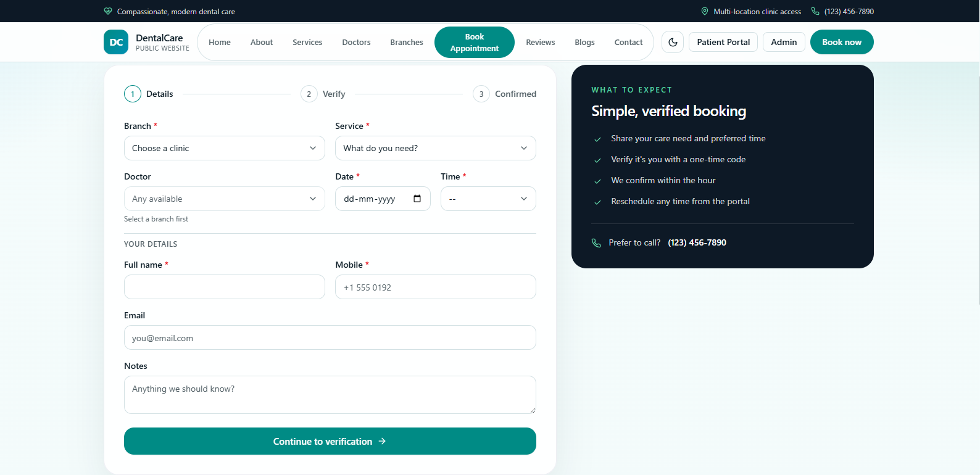Image resolution: width=980 pixels, height=475 pixels.
Task: Open the Doctor 'Any available' dropdown
Action: click(225, 199)
